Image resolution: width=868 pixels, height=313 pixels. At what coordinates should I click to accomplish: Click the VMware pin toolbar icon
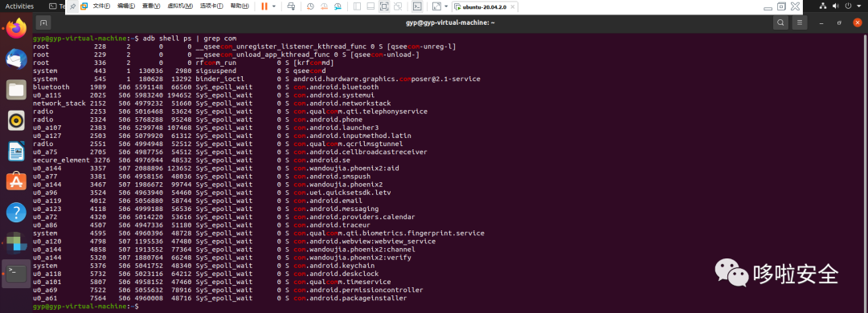click(x=73, y=6)
